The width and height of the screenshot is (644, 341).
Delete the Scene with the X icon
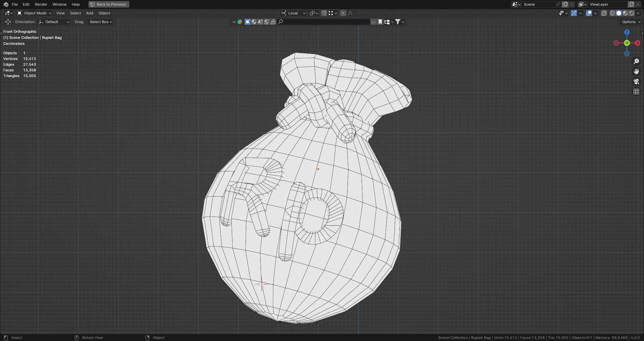click(572, 4)
